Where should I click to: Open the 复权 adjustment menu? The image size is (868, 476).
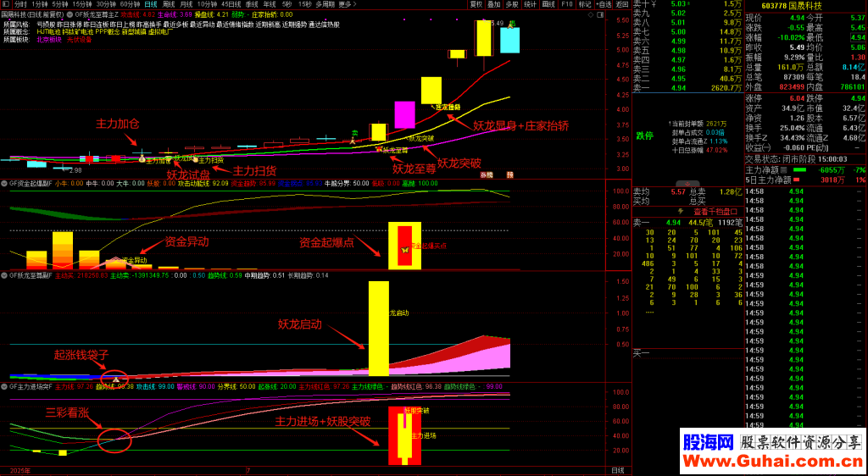click(476, 4)
